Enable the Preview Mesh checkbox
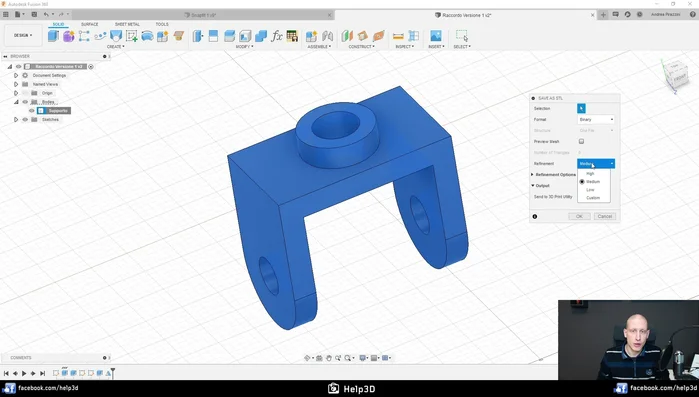The width and height of the screenshot is (699, 397). [581, 141]
